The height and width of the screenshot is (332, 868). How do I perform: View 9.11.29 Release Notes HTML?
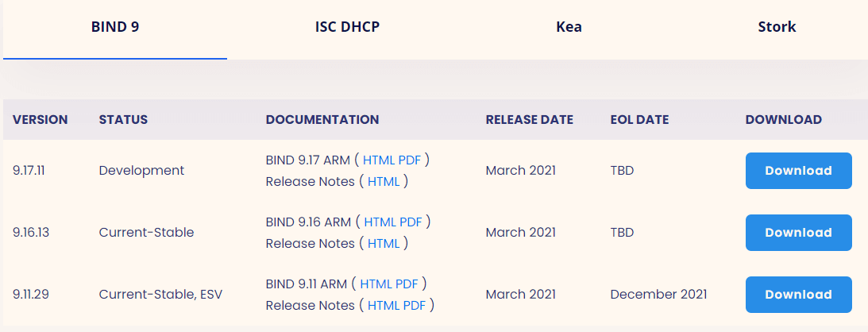click(x=384, y=306)
